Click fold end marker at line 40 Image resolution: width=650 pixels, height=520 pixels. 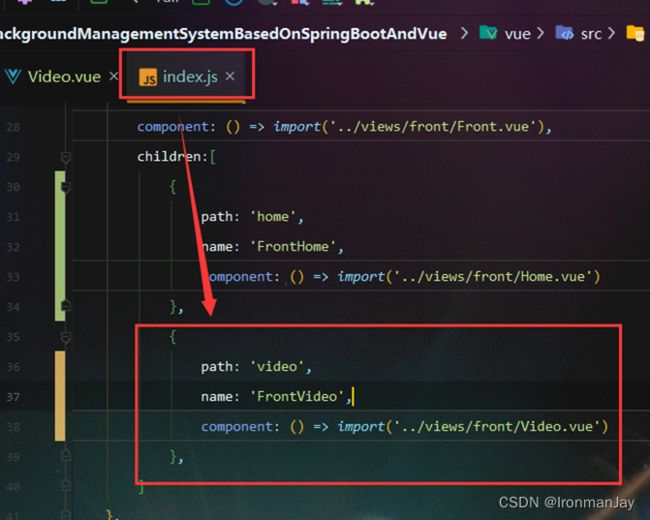[x=65, y=485]
